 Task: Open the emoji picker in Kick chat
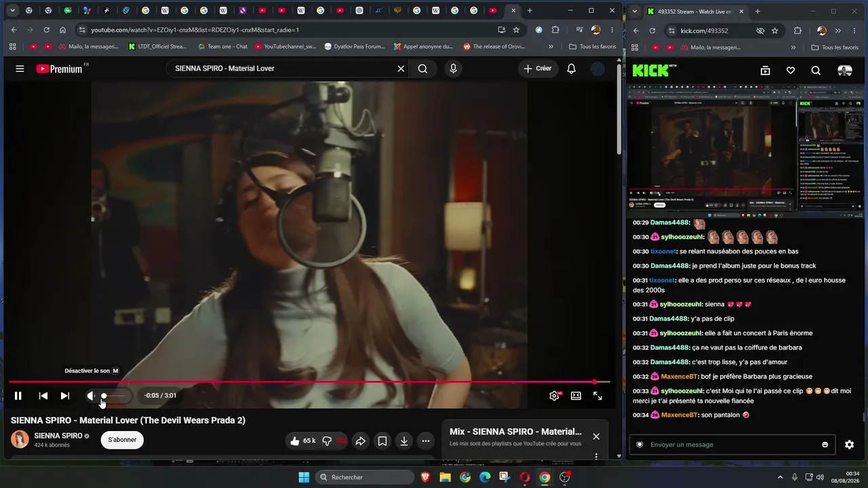825,445
